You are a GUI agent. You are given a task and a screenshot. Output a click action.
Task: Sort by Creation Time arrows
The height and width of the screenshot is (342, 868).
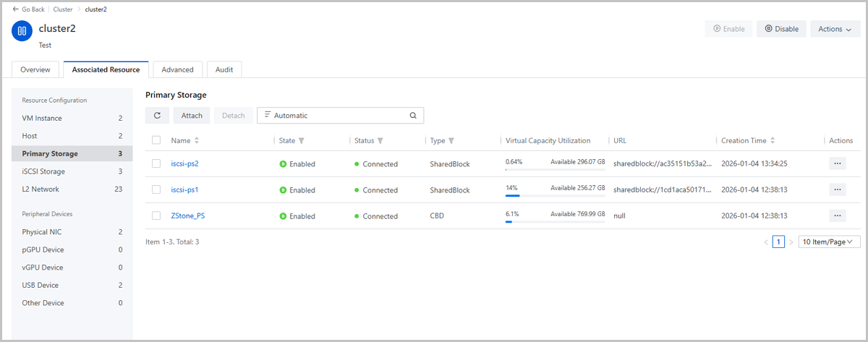pyautogui.click(x=773, y=141)
